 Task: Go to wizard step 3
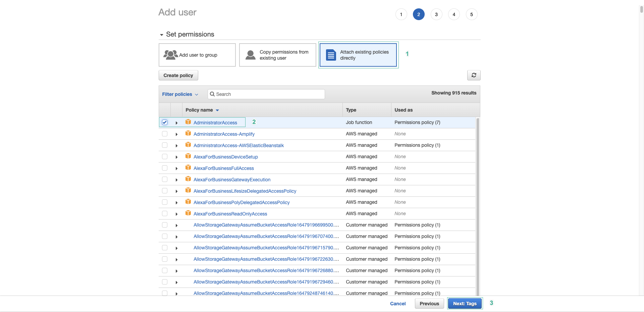point(436,14)
